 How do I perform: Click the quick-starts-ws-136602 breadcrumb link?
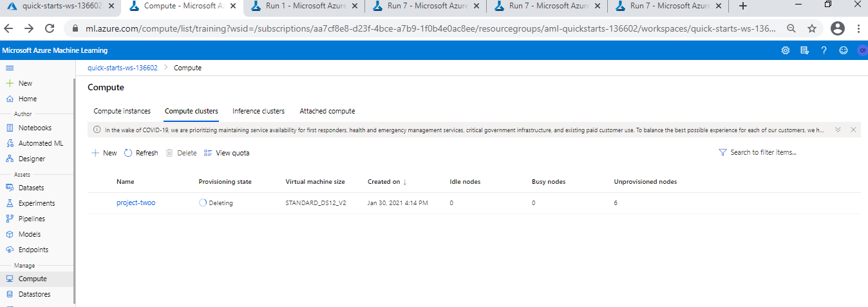(122, 68)
